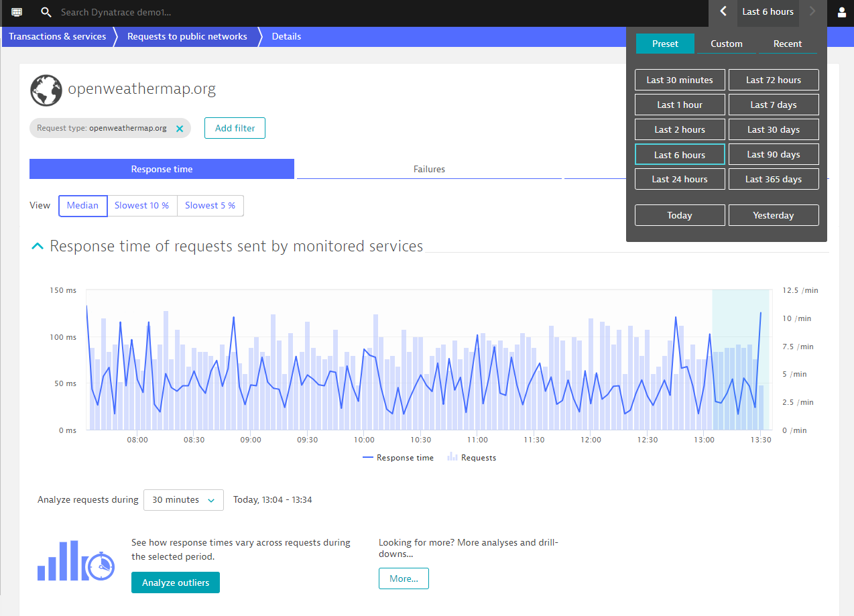Select the Yesterday preset

pos(774,215)
